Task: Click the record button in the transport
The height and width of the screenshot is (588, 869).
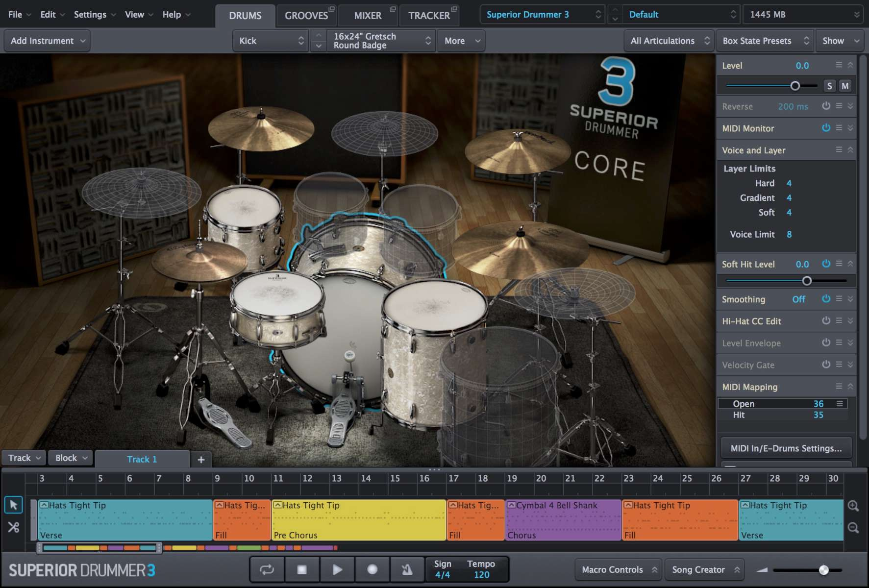Action: pyautogui.click(x=372, y=569)
